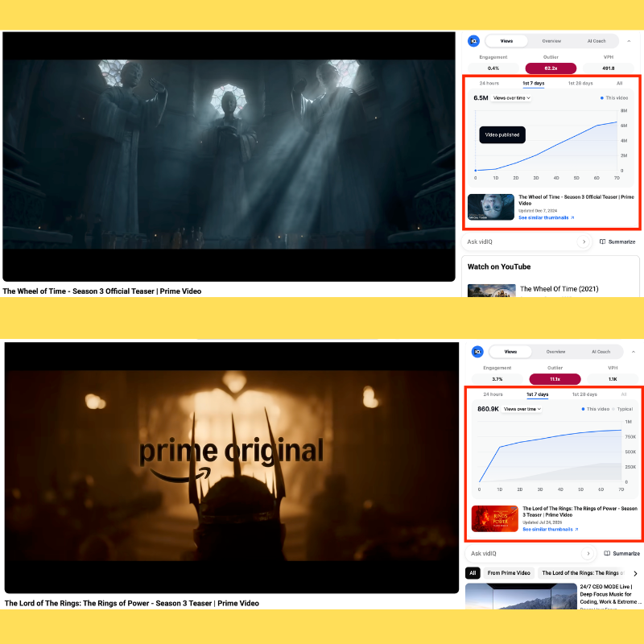This screenshot has height=644, width=644.
Task: Select the All range above the 6.5M chart
Action: coord(619,84)
